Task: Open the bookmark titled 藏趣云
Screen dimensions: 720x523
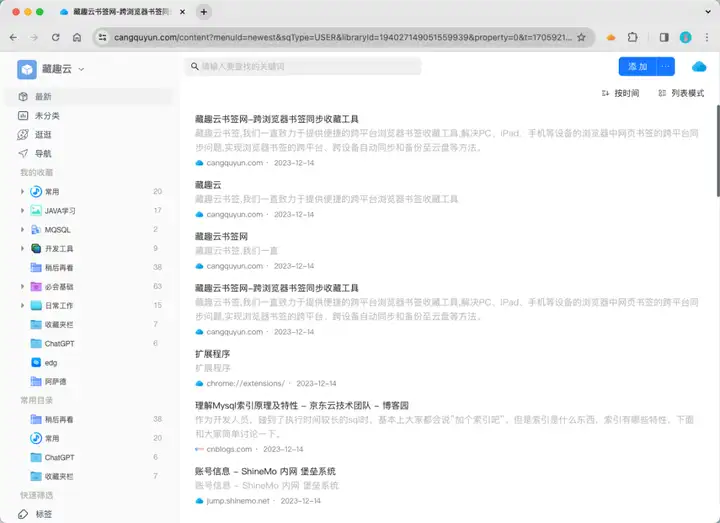Action: (208, 185)
